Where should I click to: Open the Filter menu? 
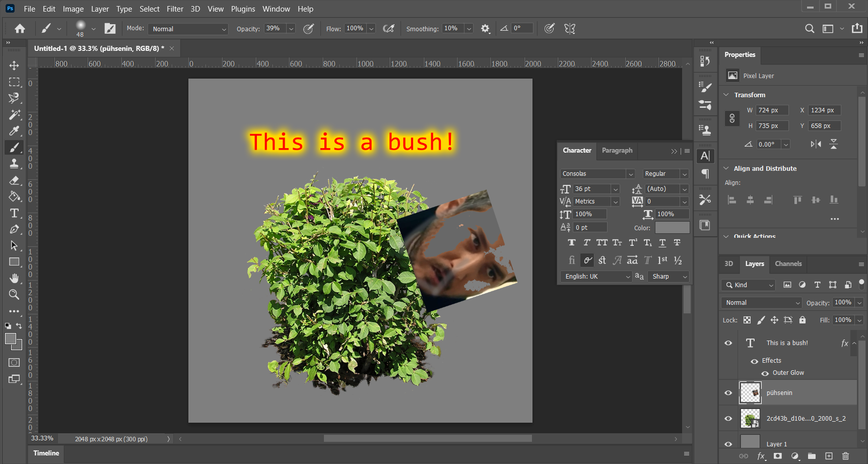coord(175,9)
